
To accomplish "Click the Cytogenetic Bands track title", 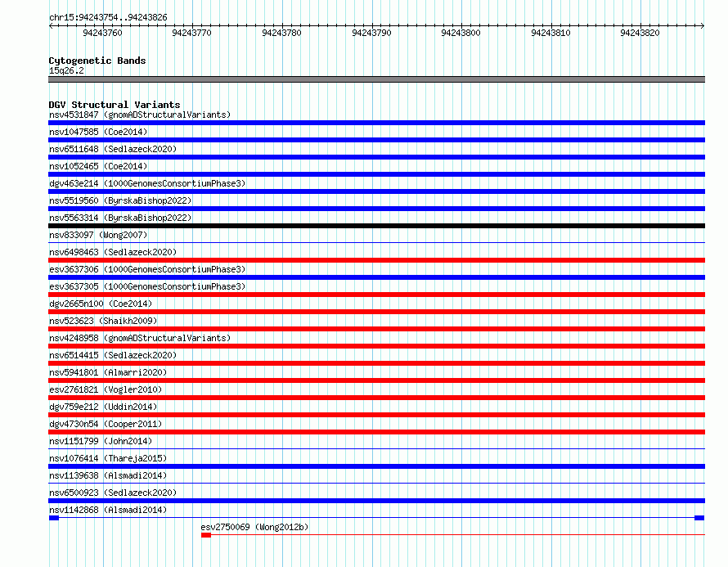I will pyautogui.click(x=97, y=61).
